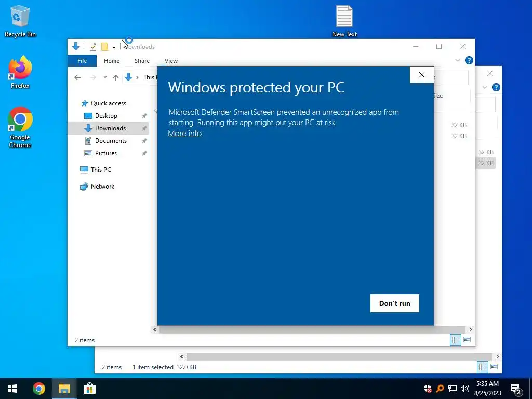Open the volume tray icon
532x399 pixels.
click(465, 389)
